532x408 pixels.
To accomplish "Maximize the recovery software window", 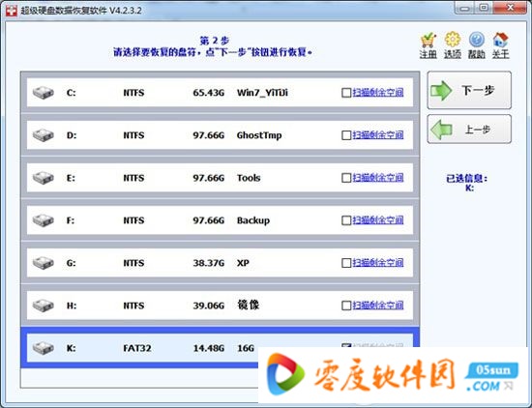I will (x=485, y=8).
